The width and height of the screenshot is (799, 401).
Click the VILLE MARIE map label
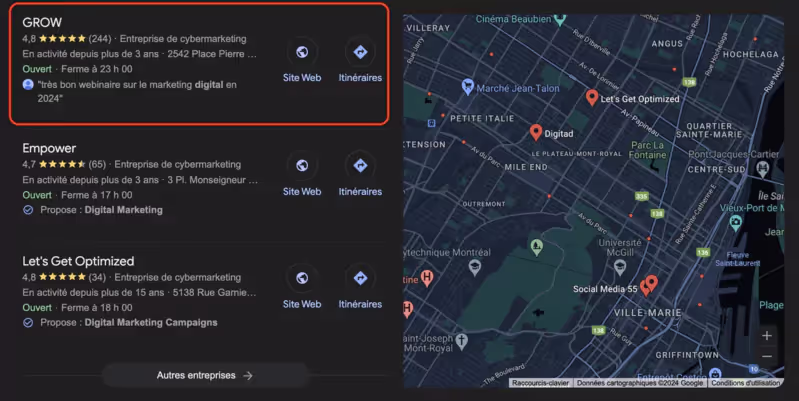[648, 313]
